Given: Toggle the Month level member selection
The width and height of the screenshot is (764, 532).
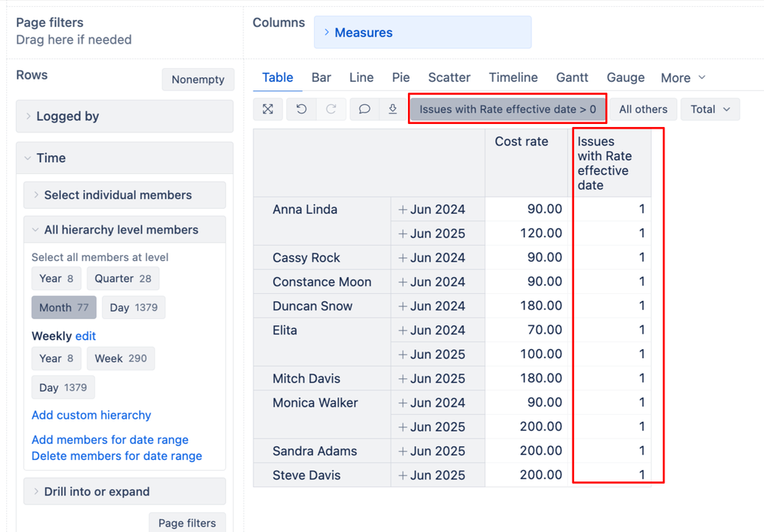Looking at the screenshot, I should [64, 308].
